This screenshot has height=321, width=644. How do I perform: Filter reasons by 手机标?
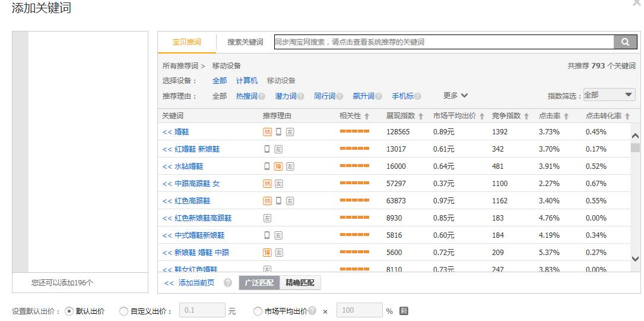[402, 96]
